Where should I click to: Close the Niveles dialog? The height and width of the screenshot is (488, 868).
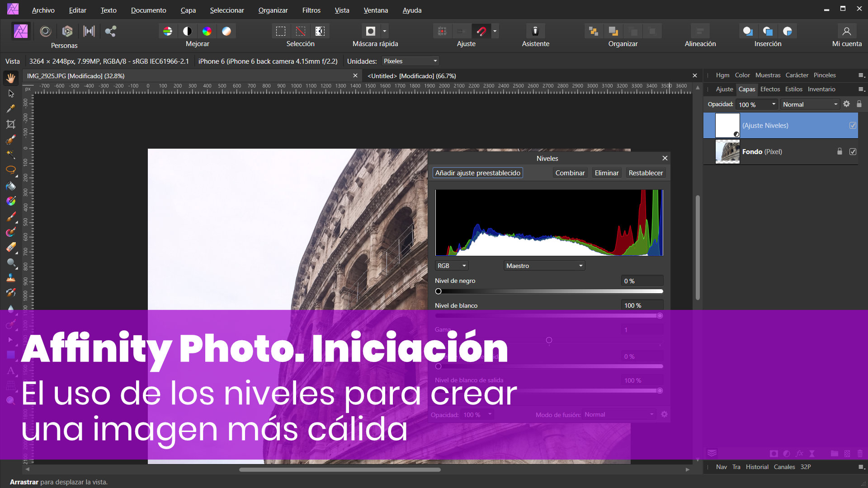point(665,158)
